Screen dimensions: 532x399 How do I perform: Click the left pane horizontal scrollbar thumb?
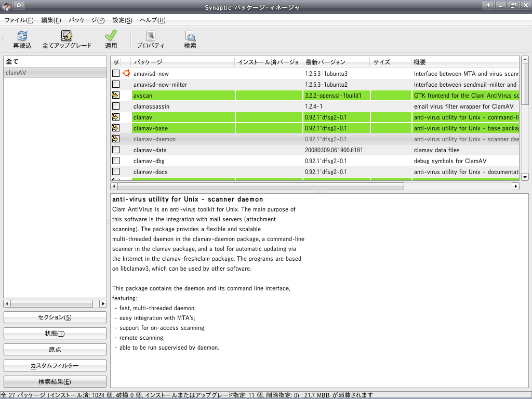click(52, 303)
